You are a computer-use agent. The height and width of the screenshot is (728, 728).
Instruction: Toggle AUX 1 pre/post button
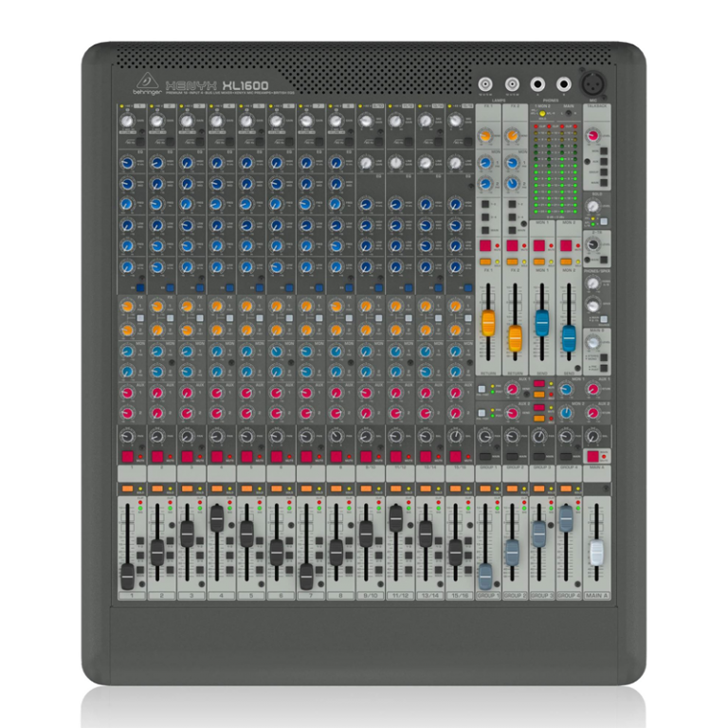pyautogui.click(x=482, y=389)
